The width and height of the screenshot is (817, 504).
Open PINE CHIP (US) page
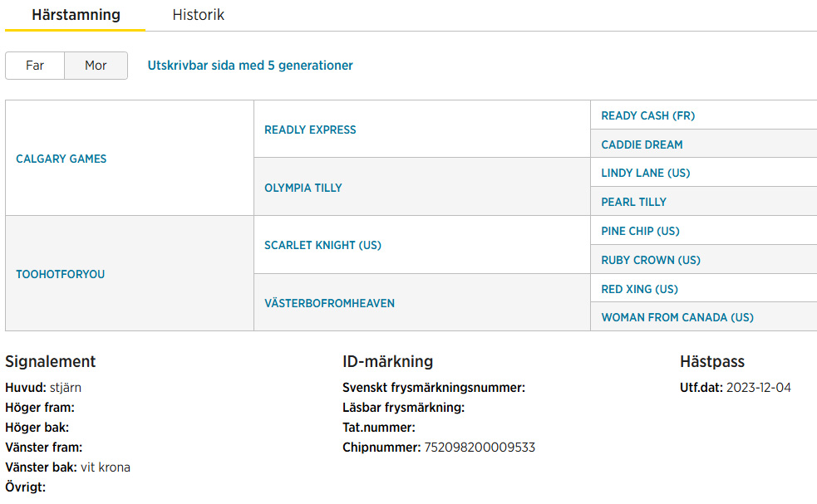pos(640,231)
